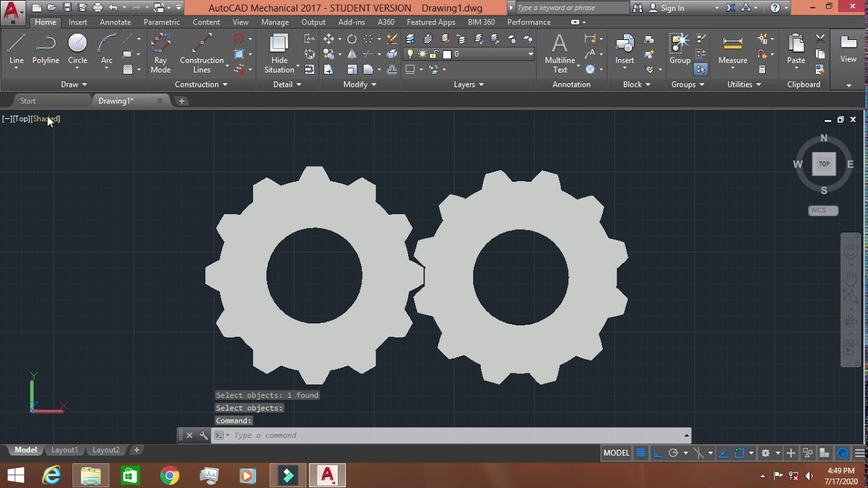Click the Shaded visual style label
This screenshot has height=488, width=868.
[45, 119]
